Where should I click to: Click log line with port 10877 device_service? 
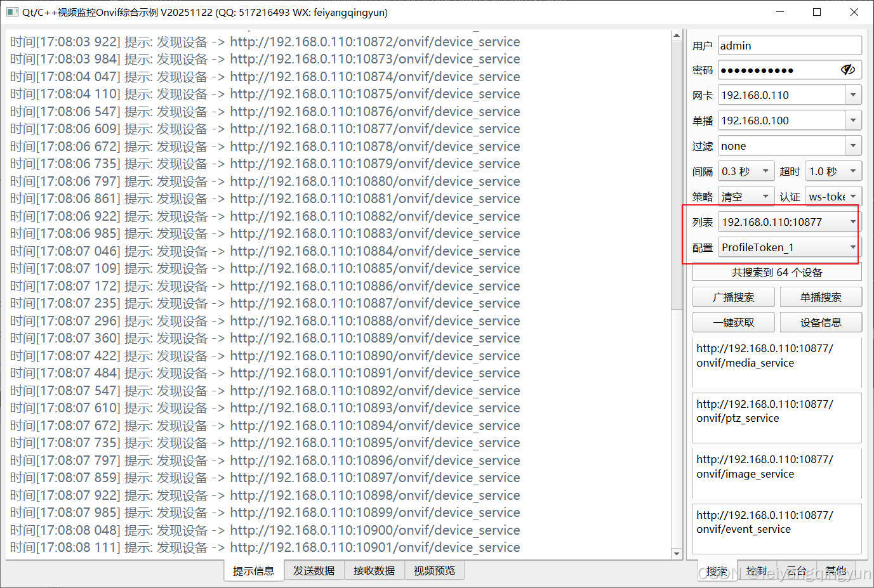point(265,129)
